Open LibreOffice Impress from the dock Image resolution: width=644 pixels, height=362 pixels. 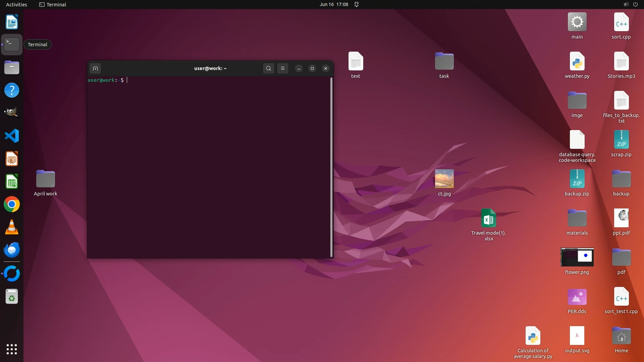[12, 159]
